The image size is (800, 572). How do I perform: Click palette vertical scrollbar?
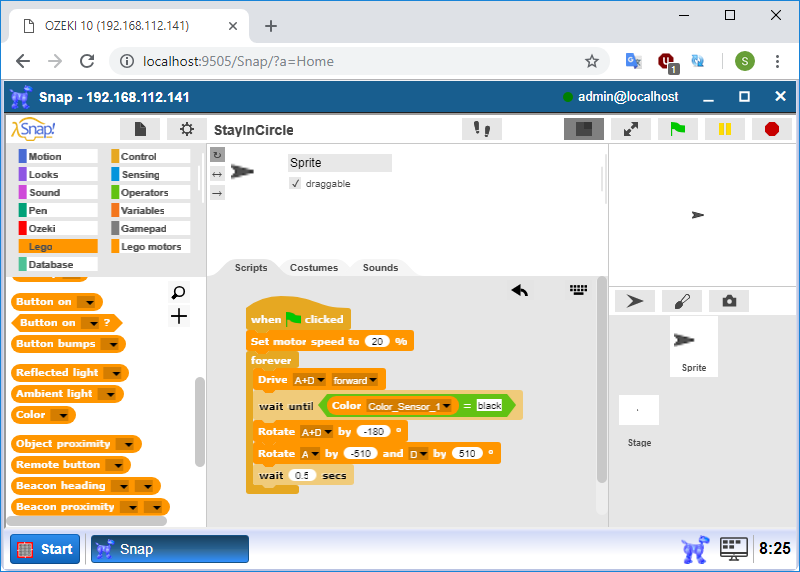(x=199, y=421)
